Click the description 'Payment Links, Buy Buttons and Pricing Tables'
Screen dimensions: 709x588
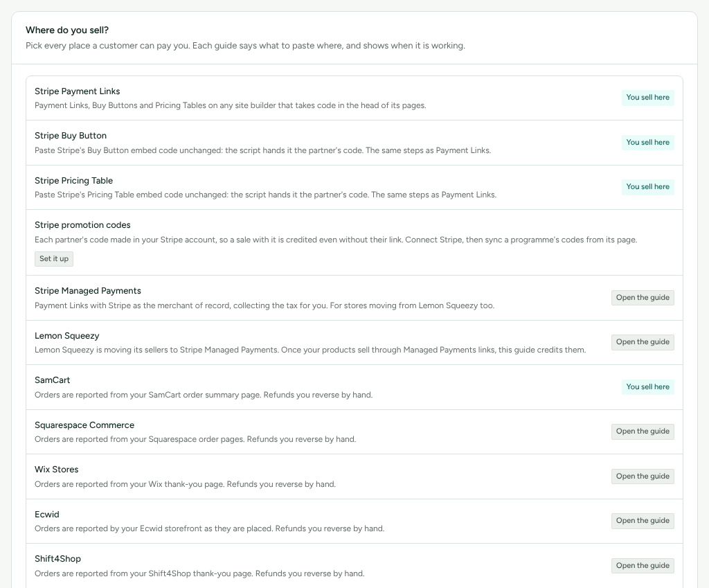point(231,105)
